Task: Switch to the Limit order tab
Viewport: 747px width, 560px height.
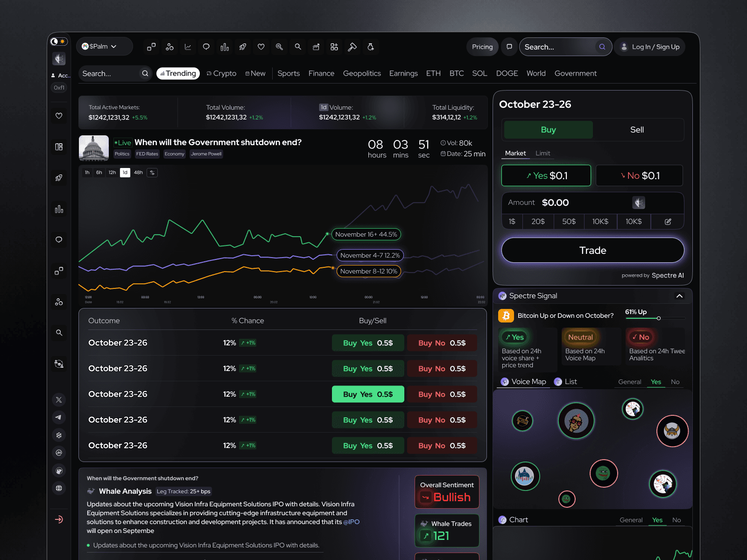Action: (543, 153)
